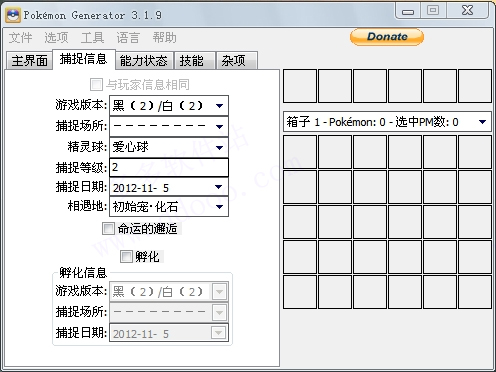Open the top 捕捉日期 date picker
Screen dimensions: 496x372
point(169,187)
